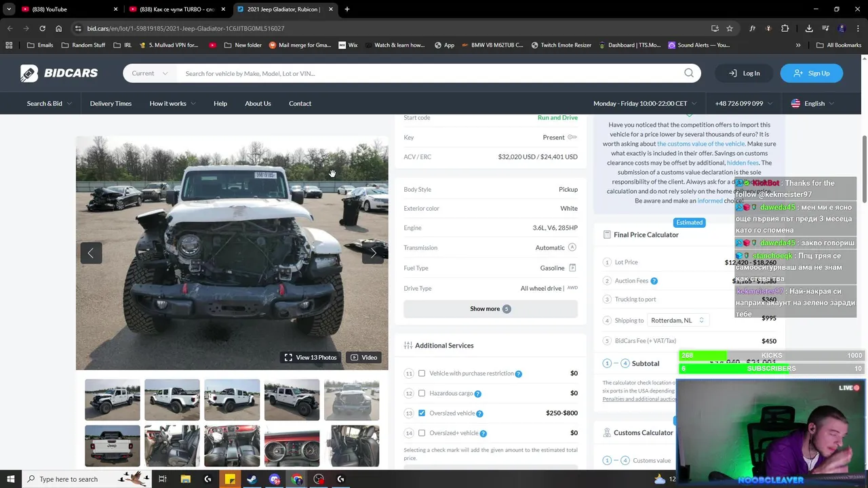Viewport: 868px width, 488px height.
Task: Open the Chrome apps grid icon
Action: (x=9, y=45)
